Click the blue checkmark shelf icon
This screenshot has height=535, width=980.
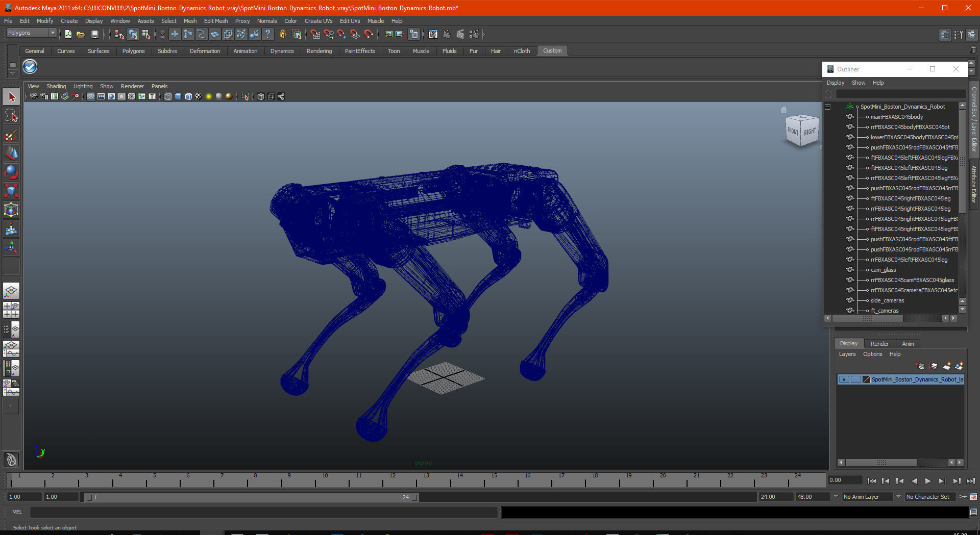pos(30,67)
